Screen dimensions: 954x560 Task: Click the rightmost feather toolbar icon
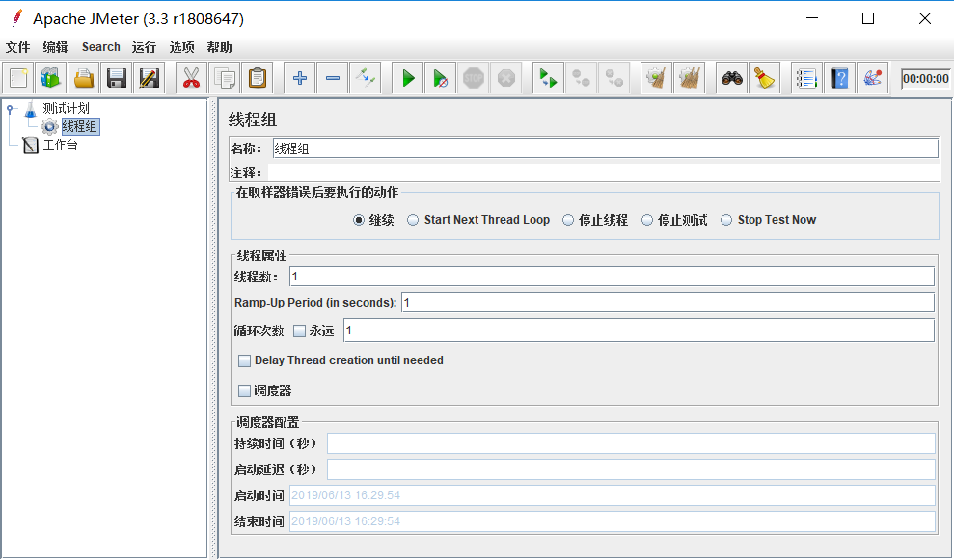872,78
